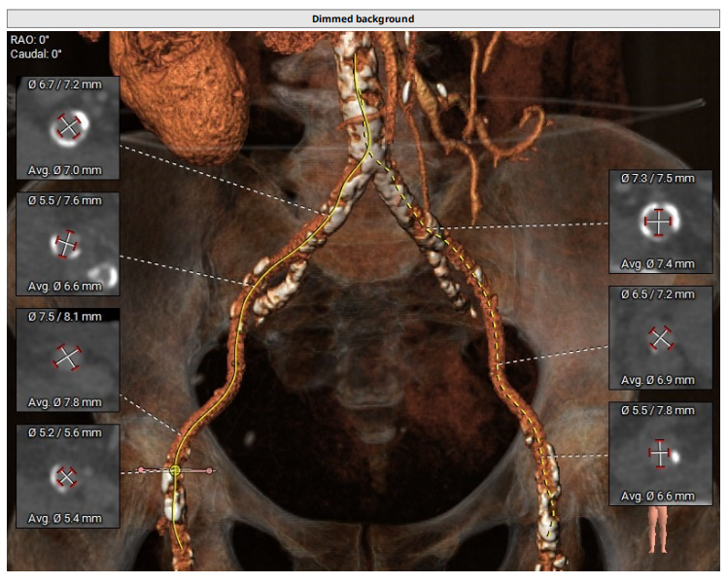This screenshot has height=583, width=728.
Task: Select the yellow circle marker on the centerline
Action: click(175, 470)
